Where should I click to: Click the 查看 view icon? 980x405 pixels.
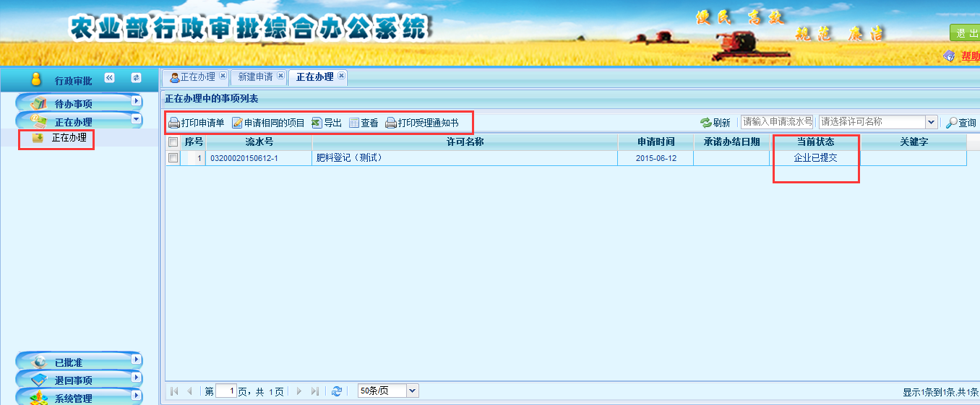354,123
